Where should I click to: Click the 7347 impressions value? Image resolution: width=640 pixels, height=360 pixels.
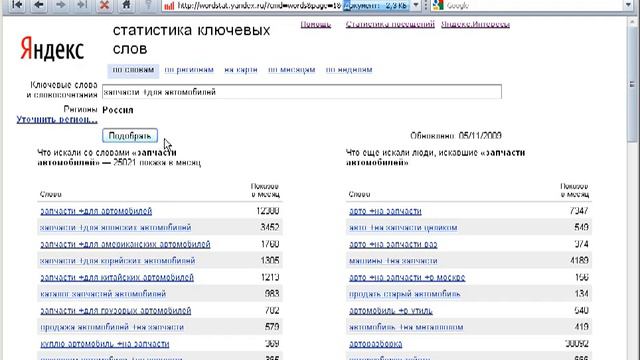point(579,211)
